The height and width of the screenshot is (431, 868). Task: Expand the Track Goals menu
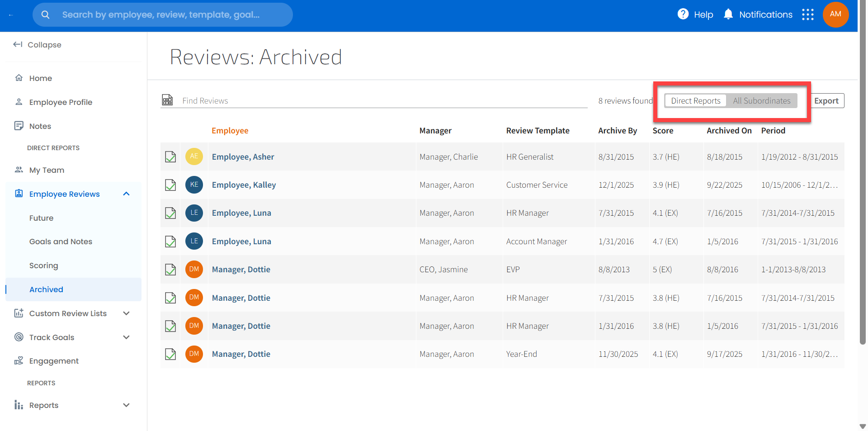(126, 337)
